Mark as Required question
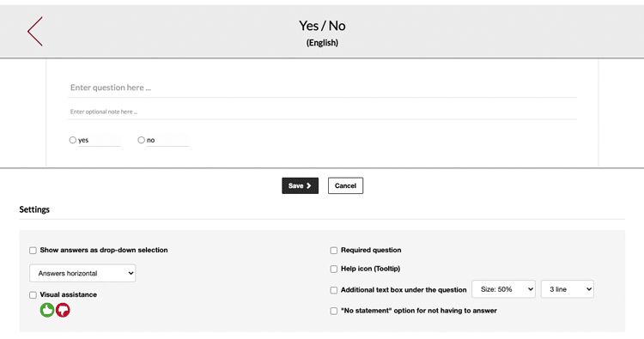644x339 pixels. (x=333, y=251)
